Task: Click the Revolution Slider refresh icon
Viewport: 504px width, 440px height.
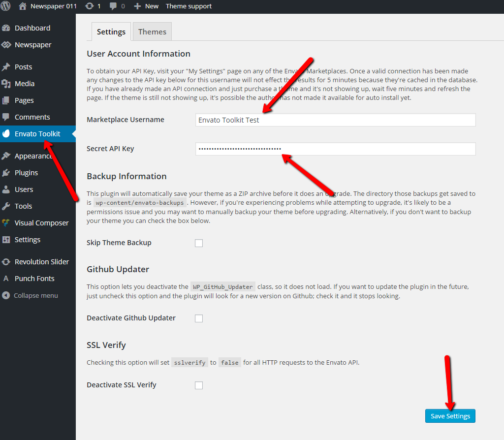Action: 6,262
